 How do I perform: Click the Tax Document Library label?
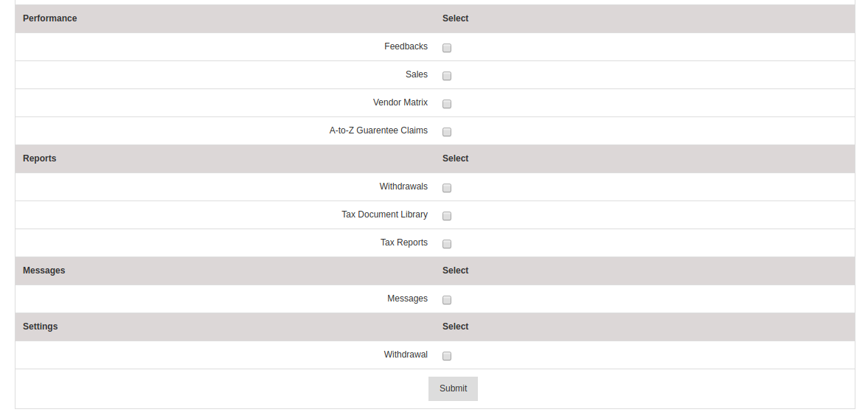click(385, 215)
